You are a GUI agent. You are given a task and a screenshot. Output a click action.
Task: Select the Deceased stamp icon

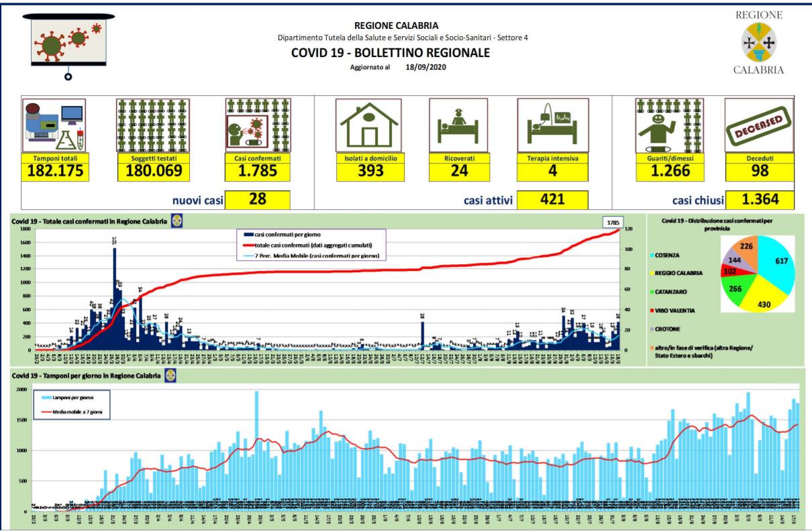click(x=759, y=126)
